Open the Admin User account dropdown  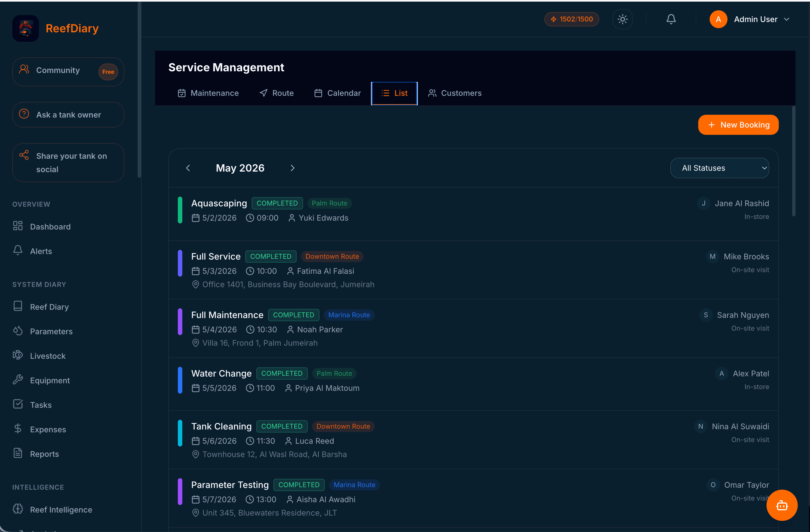pos(750,19)
